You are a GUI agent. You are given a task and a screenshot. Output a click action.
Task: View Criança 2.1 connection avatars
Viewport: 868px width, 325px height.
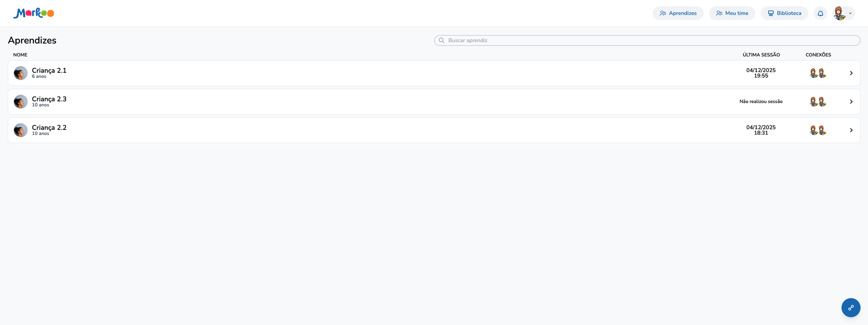(817, 73)
